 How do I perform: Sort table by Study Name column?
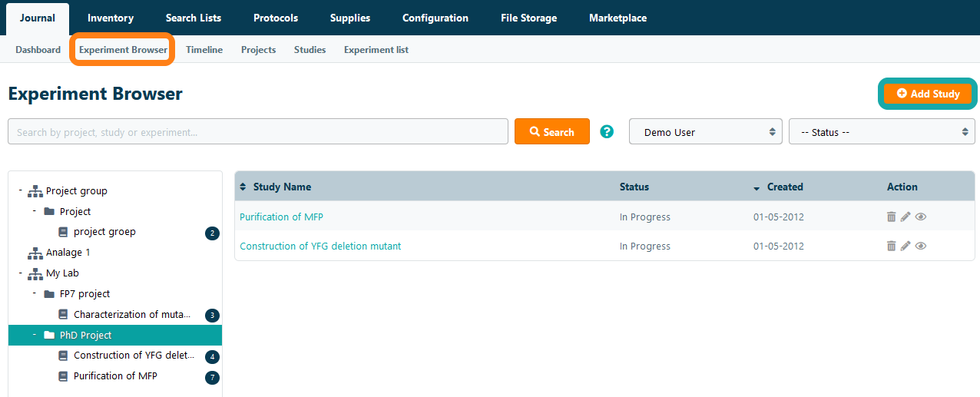pyautogui.click(x=281, y=187)
